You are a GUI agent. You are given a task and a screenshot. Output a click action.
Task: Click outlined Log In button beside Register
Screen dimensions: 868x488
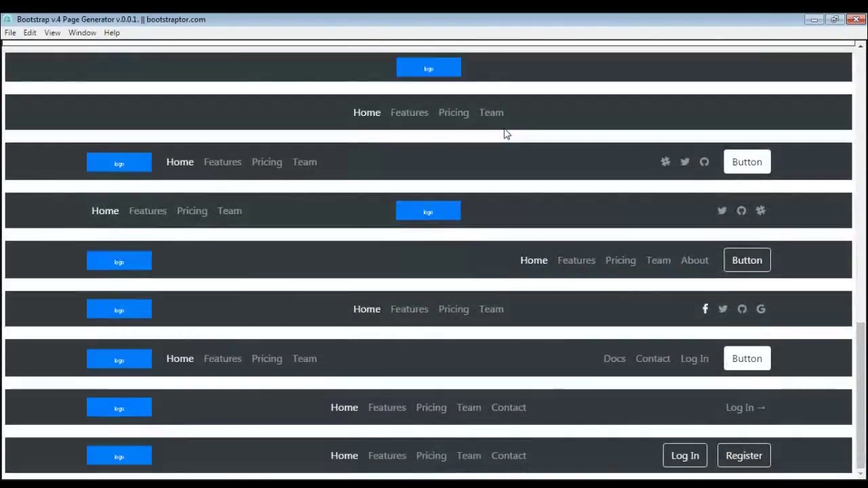click(x=685, y=455)
